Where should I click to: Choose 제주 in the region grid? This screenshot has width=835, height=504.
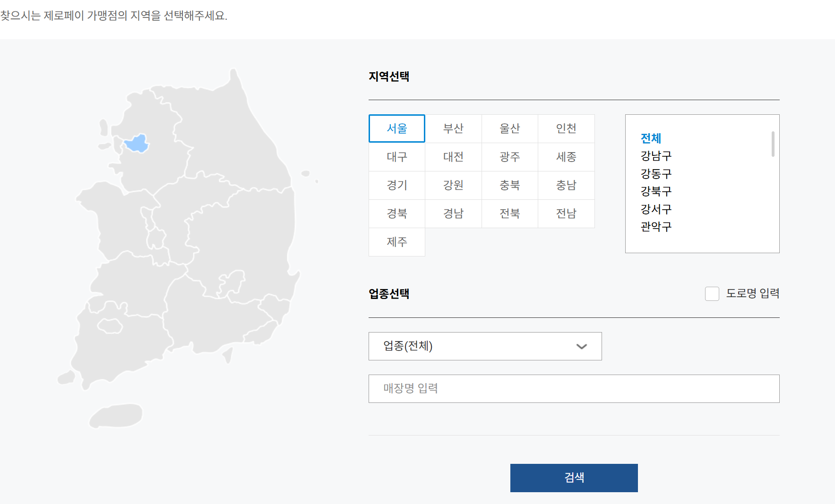coord(397,242)
